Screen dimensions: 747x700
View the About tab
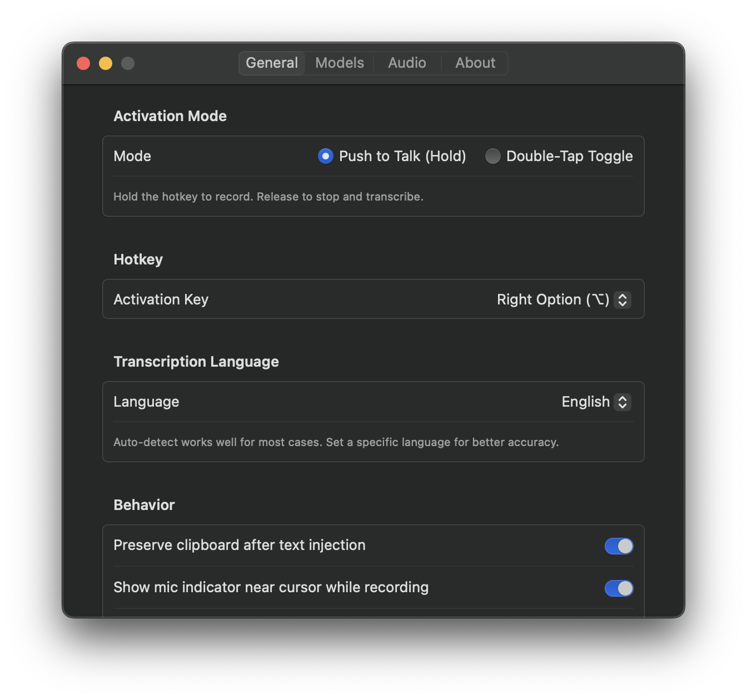[475, 63]
